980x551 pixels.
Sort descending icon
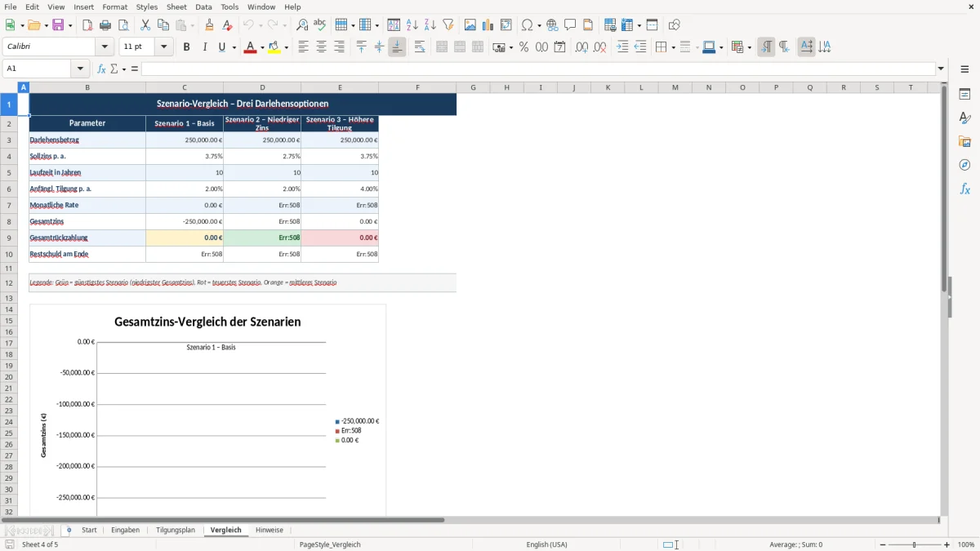[x=430, y=25]
